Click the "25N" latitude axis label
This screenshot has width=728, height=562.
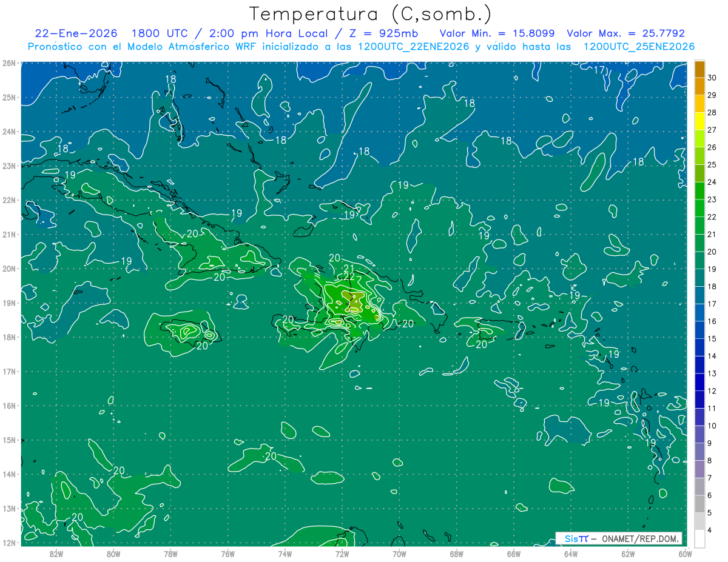coord(8,97)
